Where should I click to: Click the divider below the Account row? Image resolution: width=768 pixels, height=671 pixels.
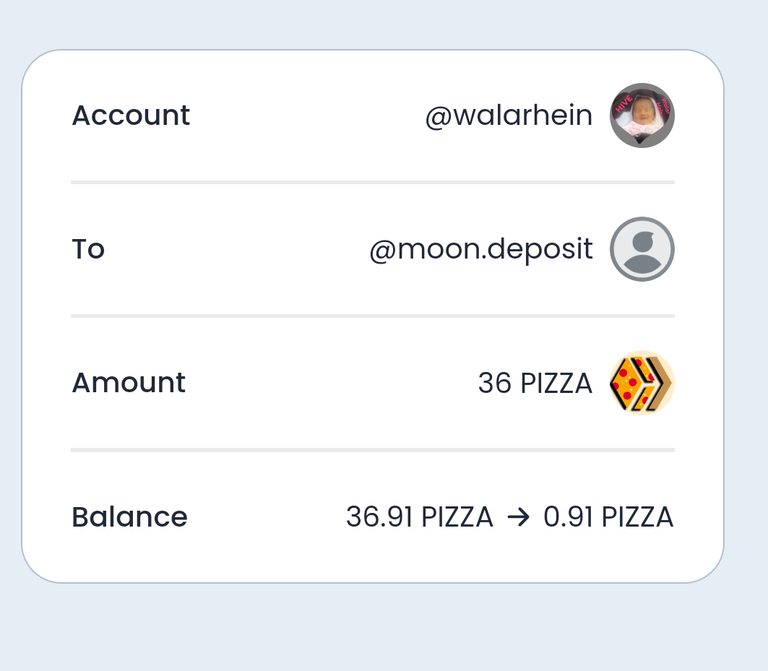373,182
